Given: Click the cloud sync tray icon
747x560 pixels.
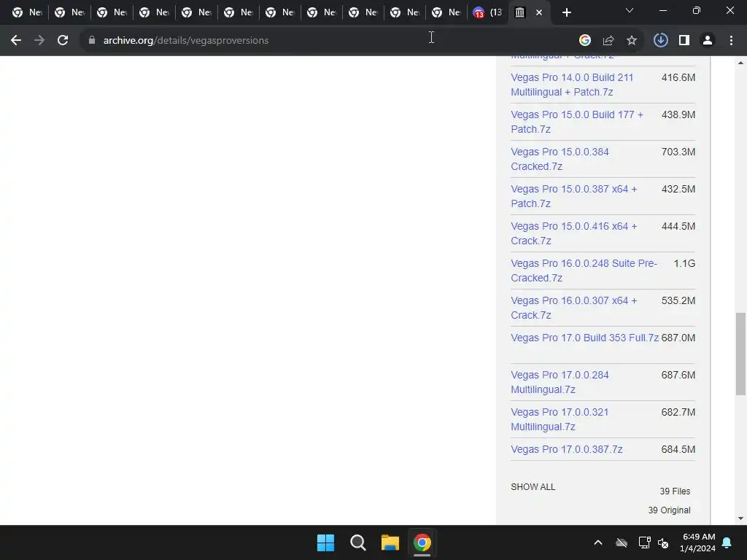Looking at the screenshot, I should [x=622, y=542].
